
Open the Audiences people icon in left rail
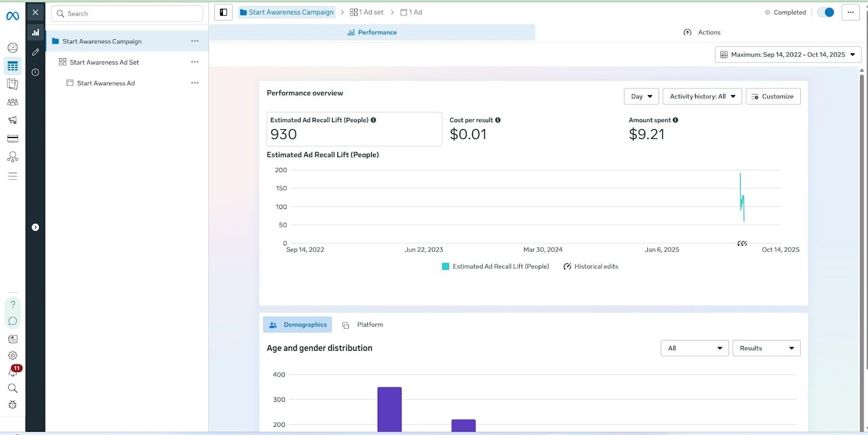click(12, 102)
